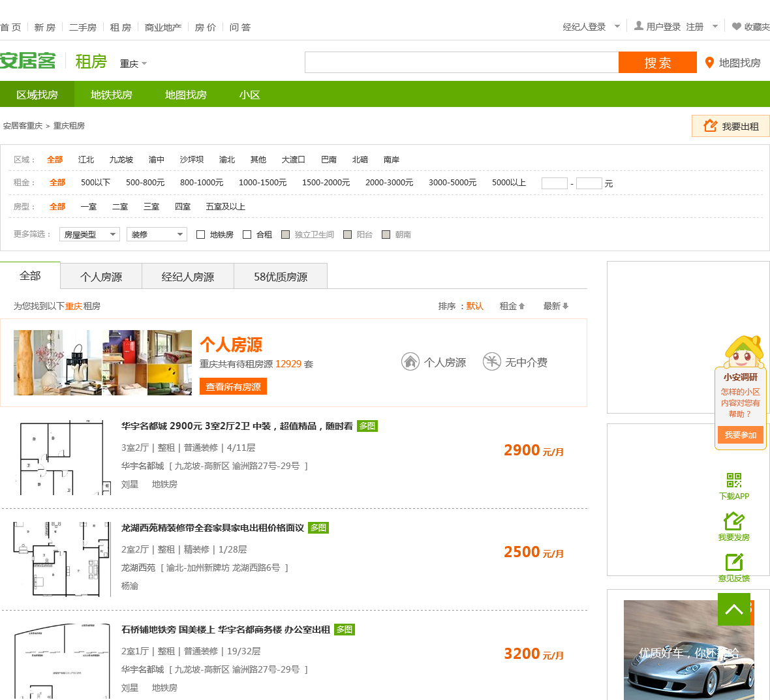Click the 无中介费 yen icon

pos(491,362)
